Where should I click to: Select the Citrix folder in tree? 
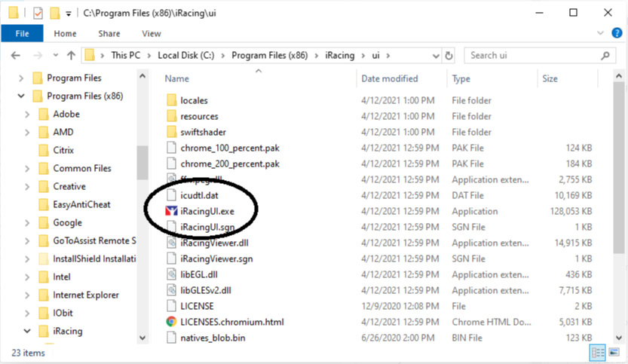click(x=63, y=150)
